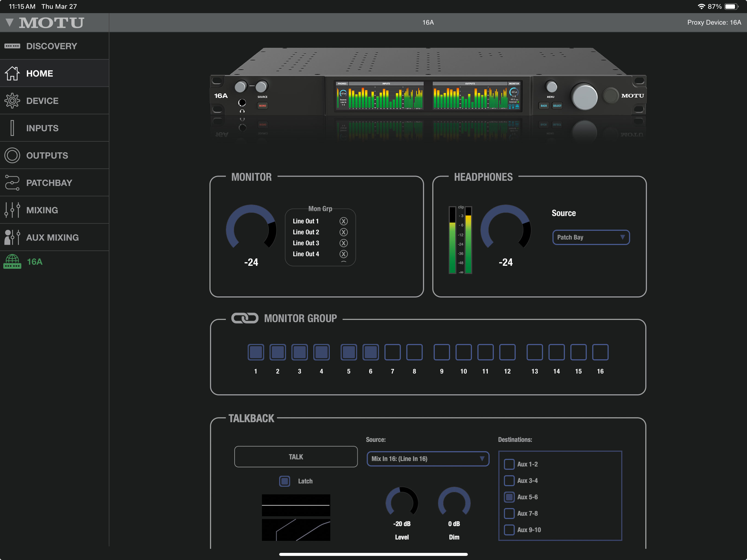Click the talkback lower curve graph
Viewport: 747px width, 560px height.
pyautogui.click(x=296, y=530)
